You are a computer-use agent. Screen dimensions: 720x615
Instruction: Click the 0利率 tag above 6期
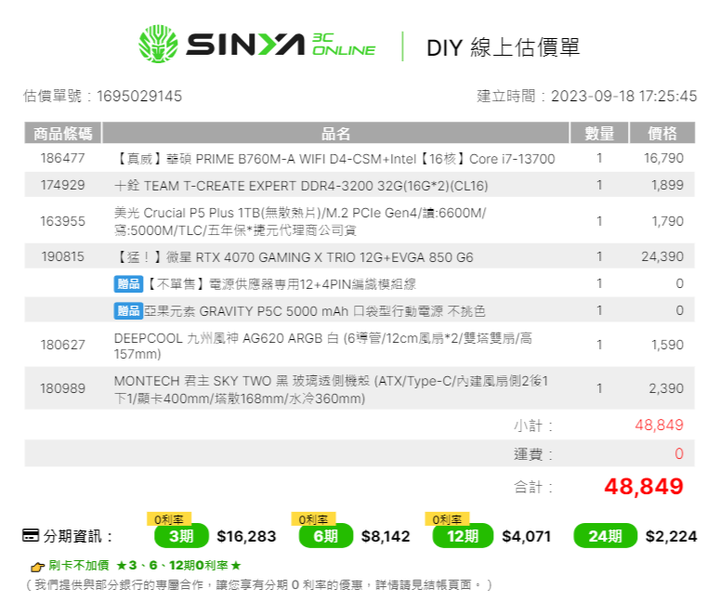tap(314, 519)
